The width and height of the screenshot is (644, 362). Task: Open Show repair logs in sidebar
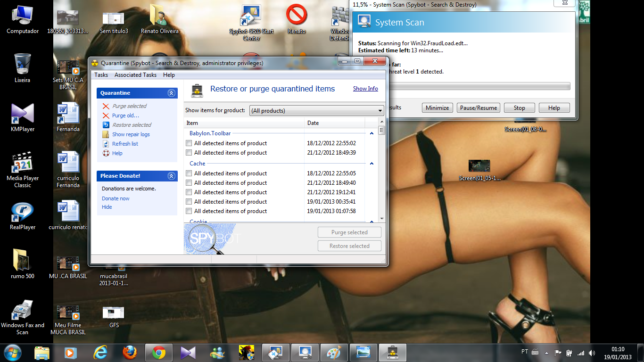tap(131, 134)
